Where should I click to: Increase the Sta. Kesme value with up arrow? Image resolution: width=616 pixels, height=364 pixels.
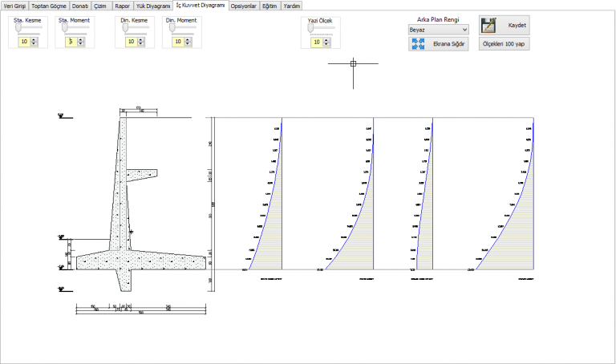(x=34, y=38)
